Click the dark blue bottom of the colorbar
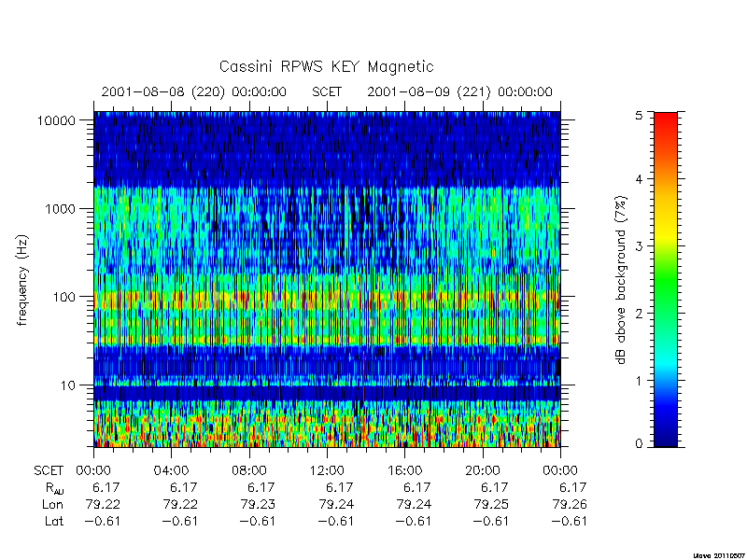The height and width of the screenshot is (560, 747). click(666, 436)
